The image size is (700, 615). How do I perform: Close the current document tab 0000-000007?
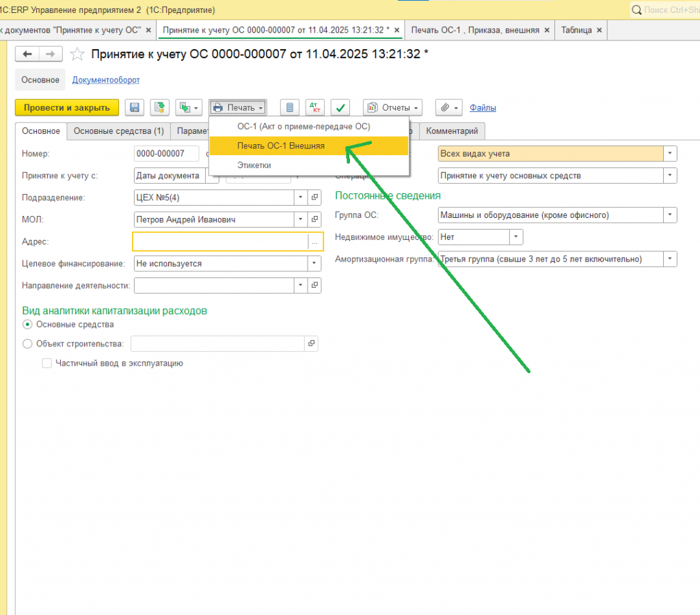396,30
